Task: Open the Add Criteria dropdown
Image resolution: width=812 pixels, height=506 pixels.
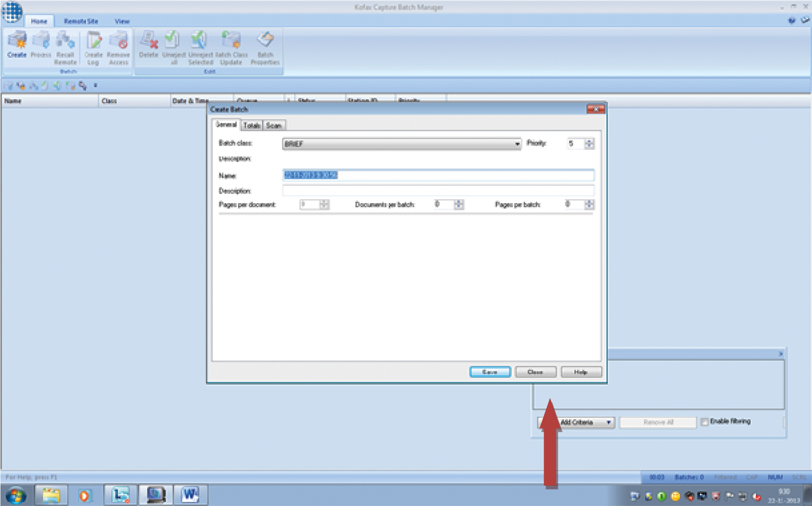Action: (608, 422)
